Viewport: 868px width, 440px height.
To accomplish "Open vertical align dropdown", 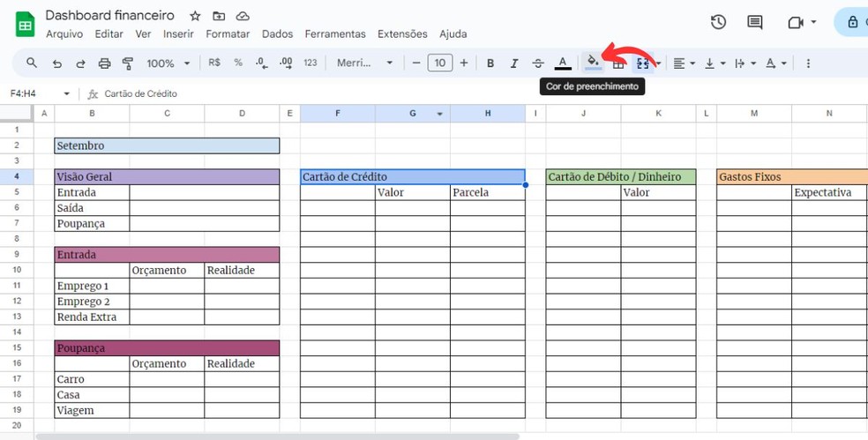I will point(715,63).
